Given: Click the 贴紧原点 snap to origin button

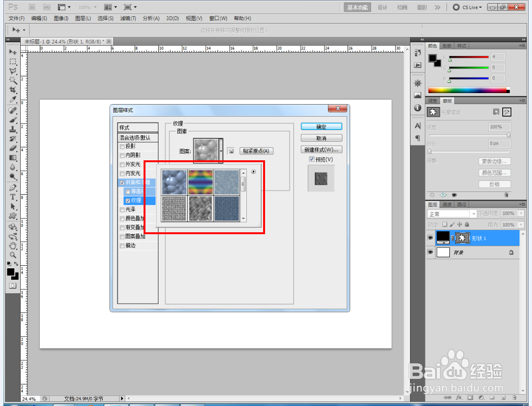Looking at the screenshot, I should pos(256,151).
